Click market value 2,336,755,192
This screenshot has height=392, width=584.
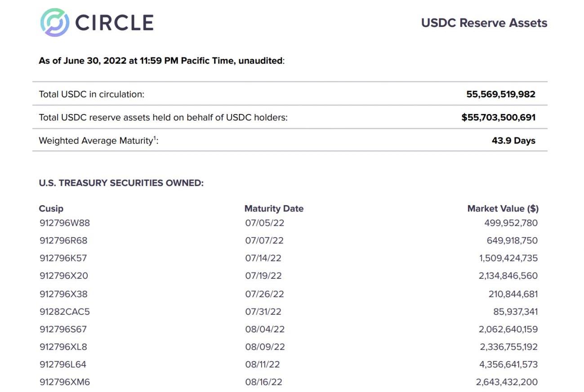pyautogui.click(x=508, y=347)
